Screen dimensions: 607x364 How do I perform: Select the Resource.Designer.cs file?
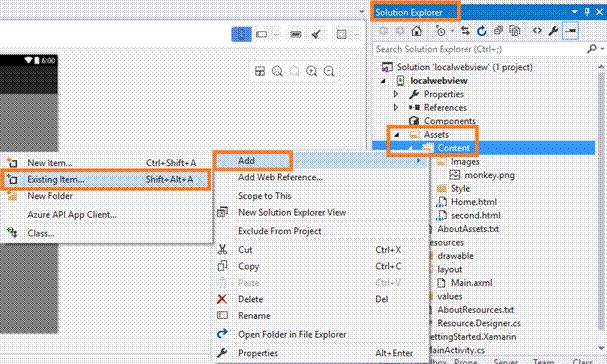pos(479,323)
